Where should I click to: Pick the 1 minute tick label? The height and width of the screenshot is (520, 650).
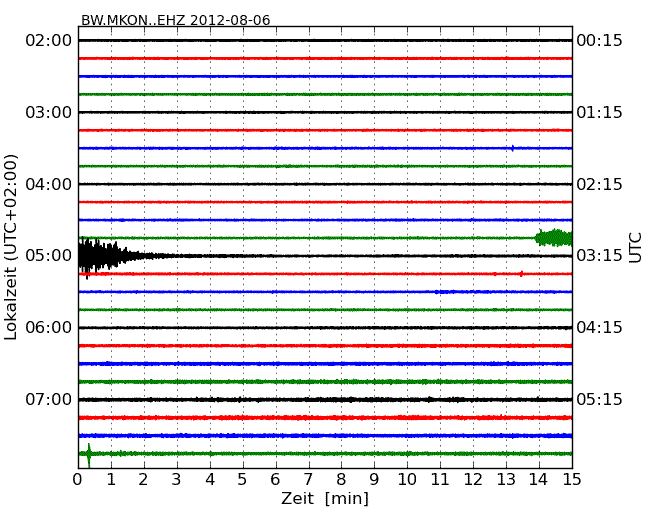click(111, 480)
